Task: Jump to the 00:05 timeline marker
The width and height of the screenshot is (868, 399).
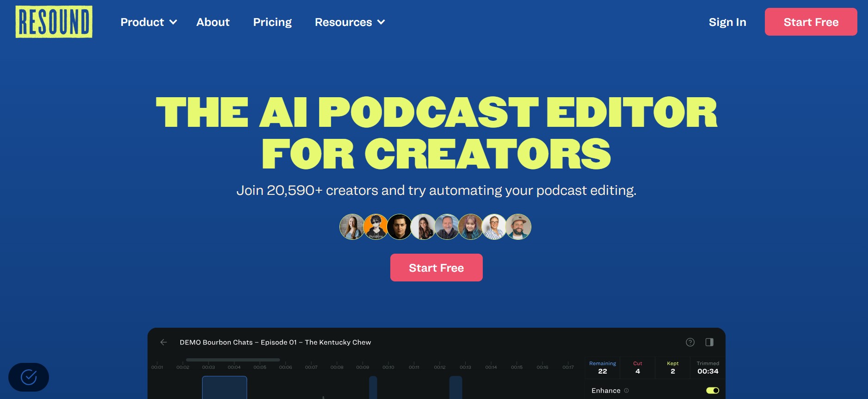Action: click(x=260, y=367)
